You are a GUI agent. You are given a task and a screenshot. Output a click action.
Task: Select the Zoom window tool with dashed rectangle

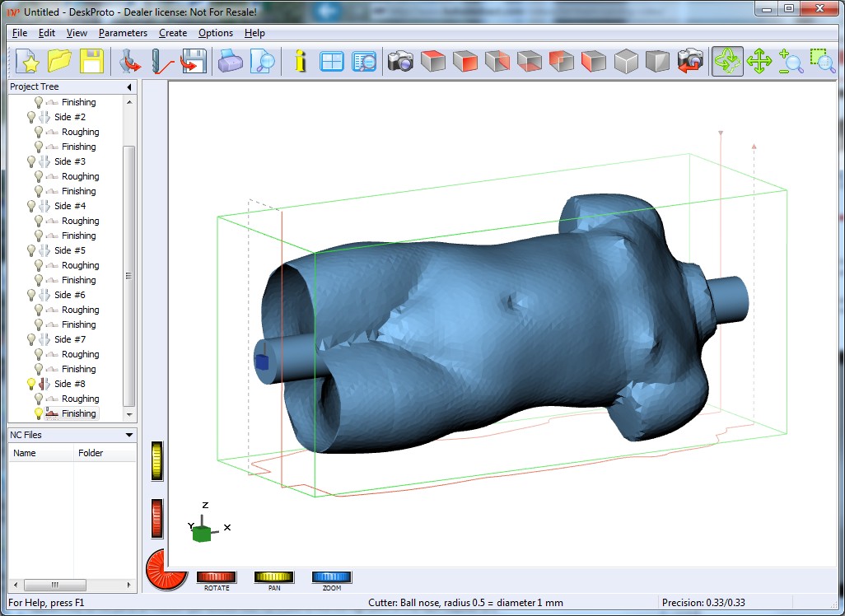(821, 62)
